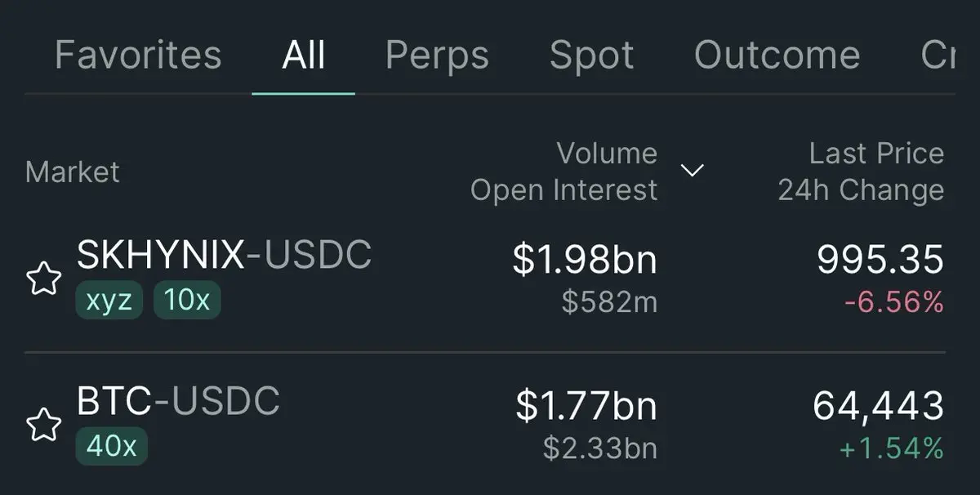This screenshot has height=495, width=980.
Task: Toggle volume sort chevron arrow
Action: [693, 171]
